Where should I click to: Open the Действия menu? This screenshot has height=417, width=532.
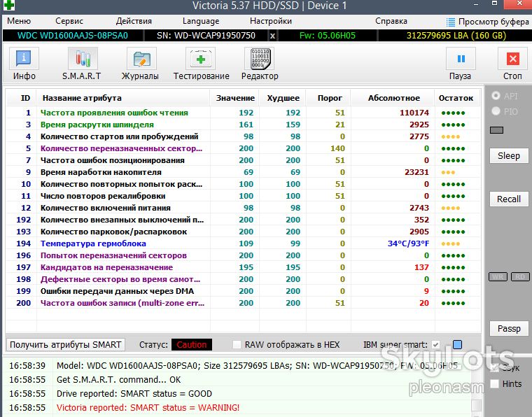(134, 21)
